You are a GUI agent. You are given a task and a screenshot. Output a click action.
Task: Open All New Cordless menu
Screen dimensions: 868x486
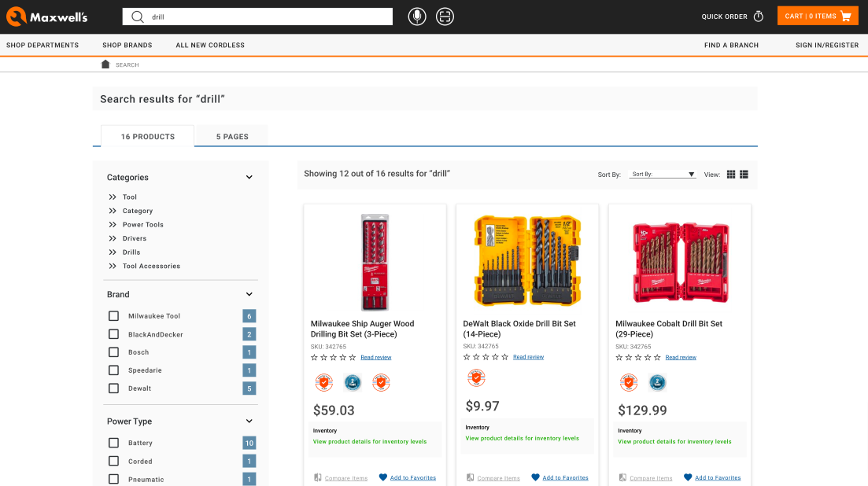(210, 46)
